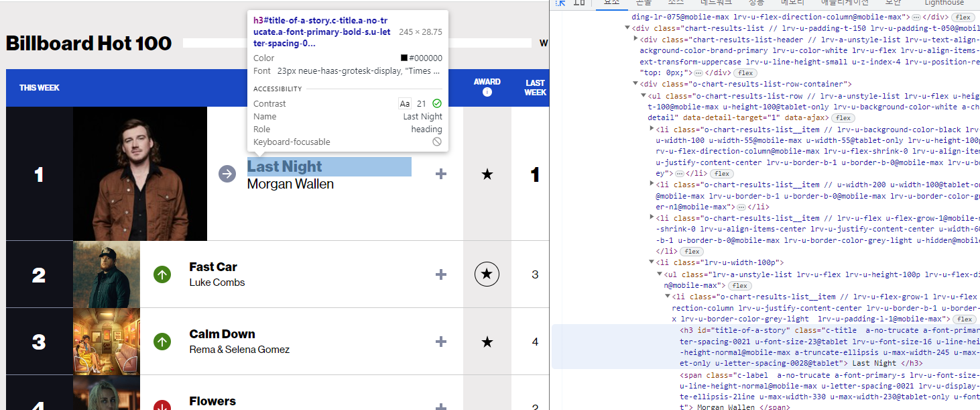The image size is (980, 410).
Task: Click the ellipsis button after 'lrv-u-flex-direction-column@mobile-max'
Action: pos(915,17)
